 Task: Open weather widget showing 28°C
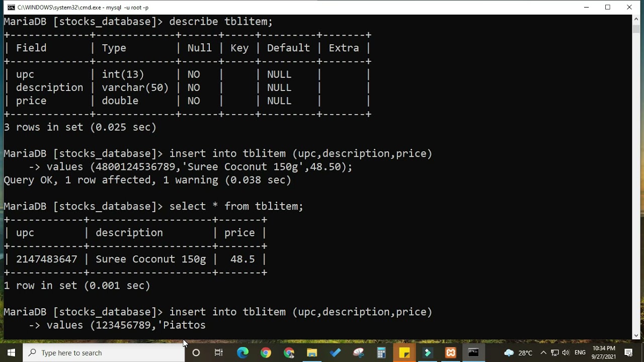pyautogui.click(x=518, y=352)
